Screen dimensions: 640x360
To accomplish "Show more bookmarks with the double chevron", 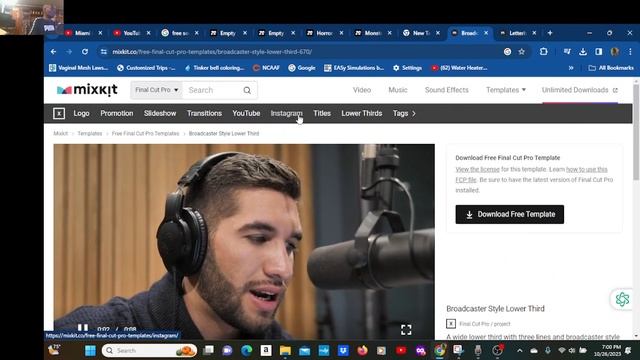I will pos(571,68).
